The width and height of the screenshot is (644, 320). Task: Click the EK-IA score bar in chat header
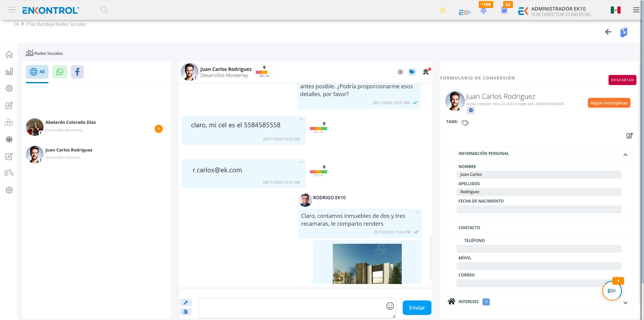(264, 72)
